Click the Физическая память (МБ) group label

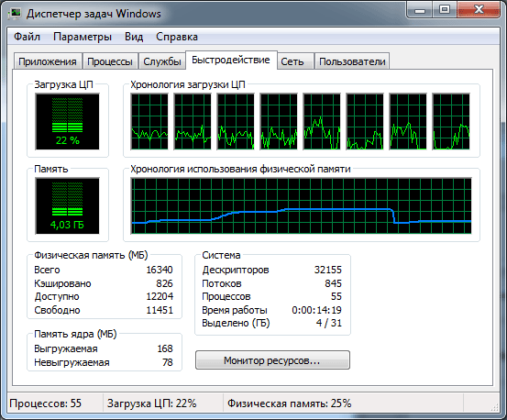point(91,256)
